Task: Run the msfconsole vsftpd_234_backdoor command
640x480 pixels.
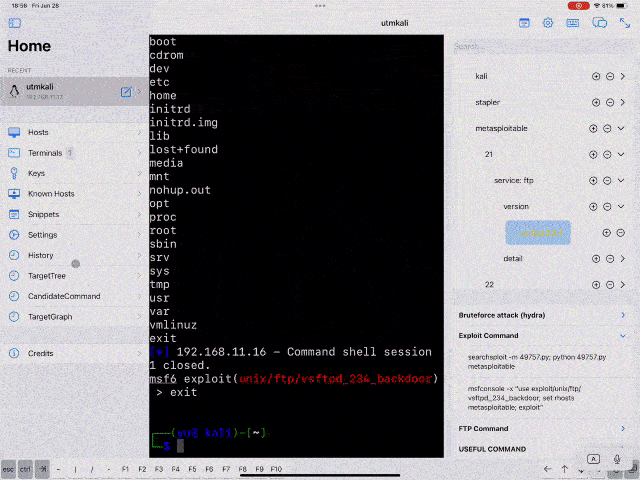Action: pos(524,398)
